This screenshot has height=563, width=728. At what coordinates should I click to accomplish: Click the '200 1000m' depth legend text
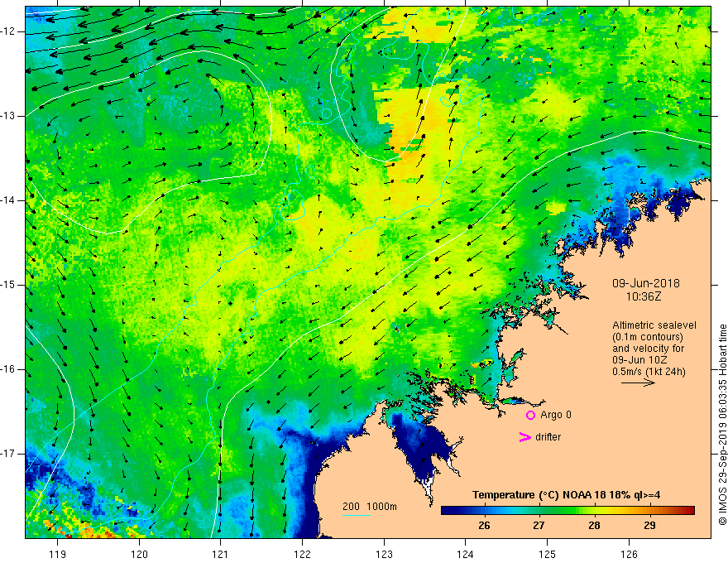370,507
